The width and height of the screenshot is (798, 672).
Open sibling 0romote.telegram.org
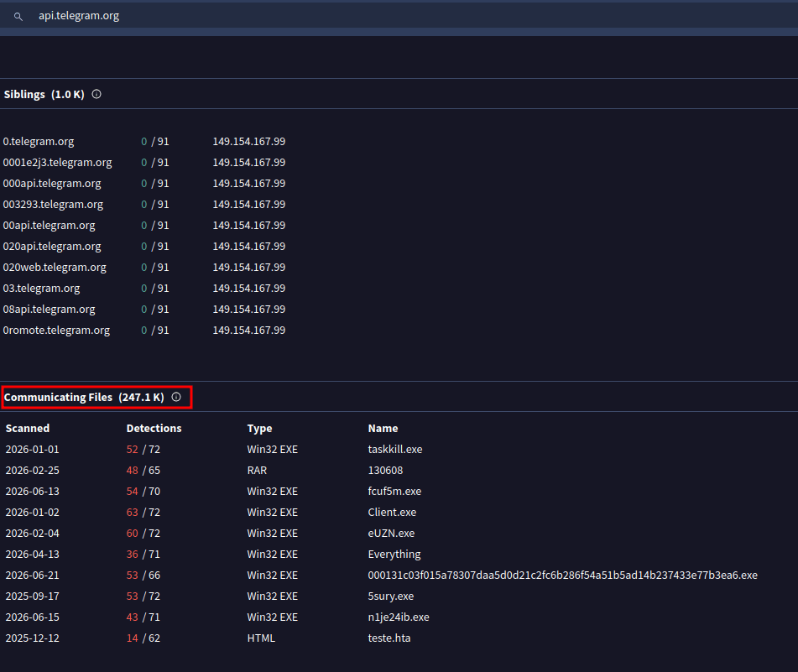click(x=56, y=331)
